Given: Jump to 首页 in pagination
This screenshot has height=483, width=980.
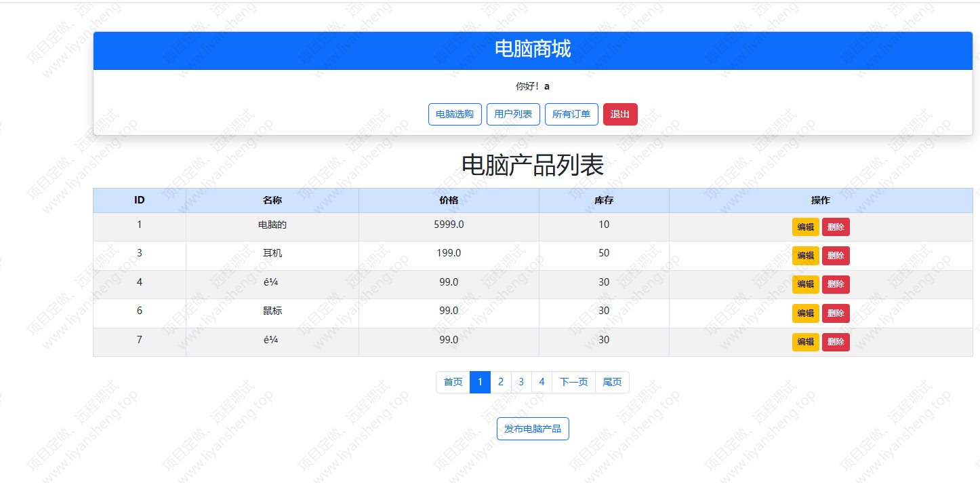Looking at the screenshot, I should click(x=453, y=382).
